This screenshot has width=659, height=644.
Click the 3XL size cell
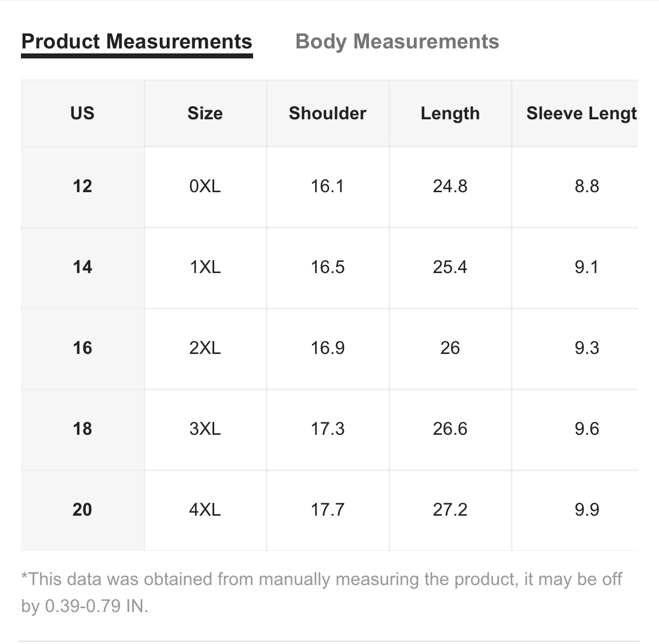205,429
